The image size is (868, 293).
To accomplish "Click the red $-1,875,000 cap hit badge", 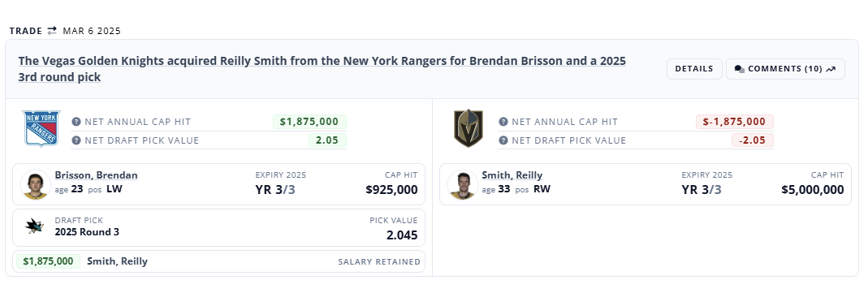I will [735, 122].
